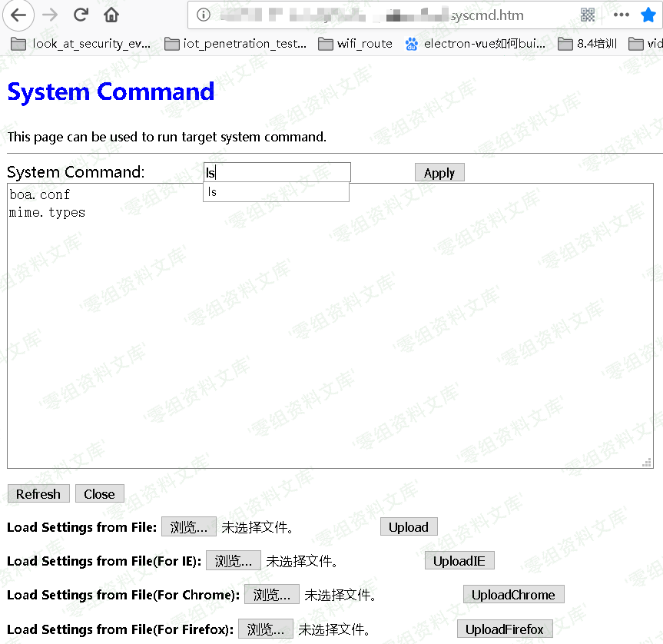Grab the output textarea resize handle

pos(647,462)
